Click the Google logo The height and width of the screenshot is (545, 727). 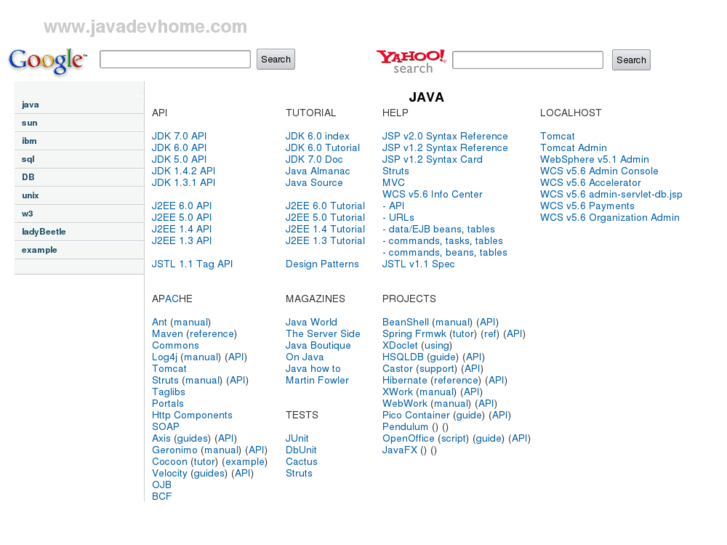click(x=47, y=61)
